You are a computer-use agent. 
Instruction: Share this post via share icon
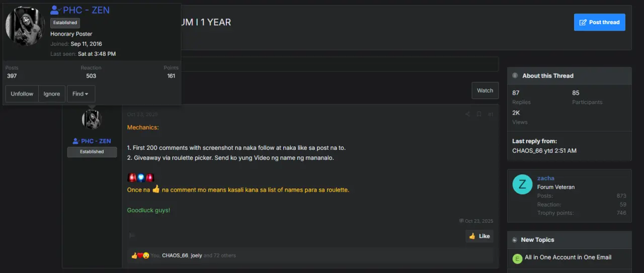tap(467, 115)
